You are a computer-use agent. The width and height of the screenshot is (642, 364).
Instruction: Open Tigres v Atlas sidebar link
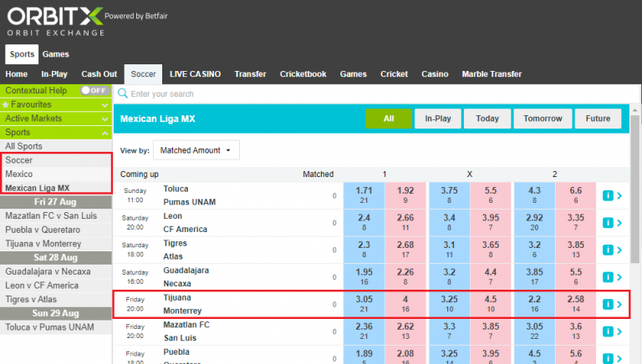(x=56, y=299)
